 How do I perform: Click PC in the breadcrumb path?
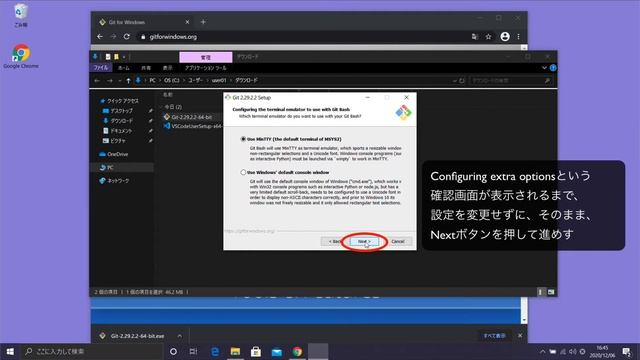(x=152, y=80)
